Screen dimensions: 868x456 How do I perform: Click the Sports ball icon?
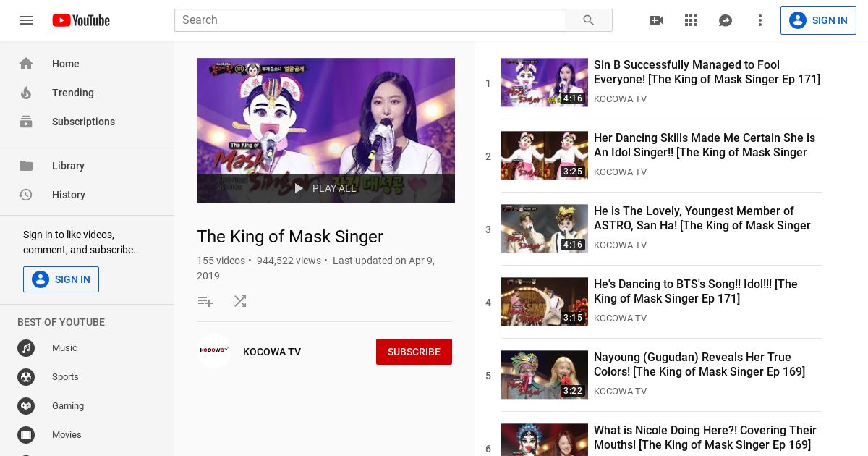click(26, 377)
